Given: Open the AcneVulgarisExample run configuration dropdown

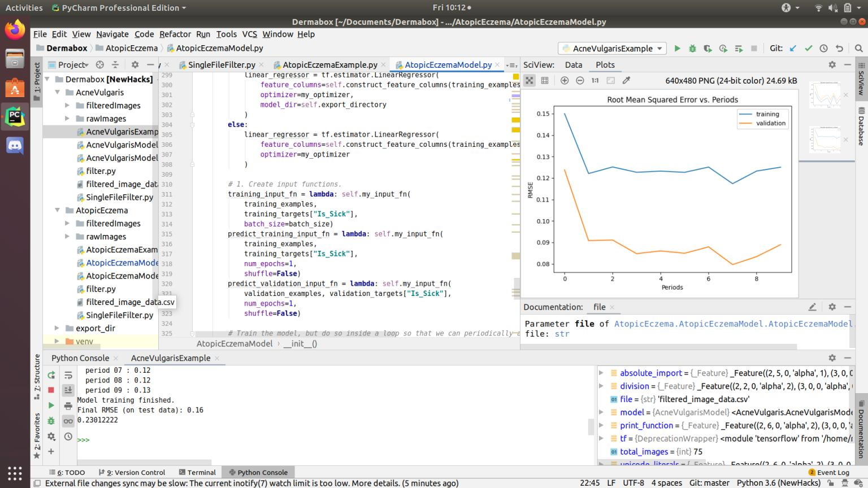Looking at the screenshot, I should 612,49.
